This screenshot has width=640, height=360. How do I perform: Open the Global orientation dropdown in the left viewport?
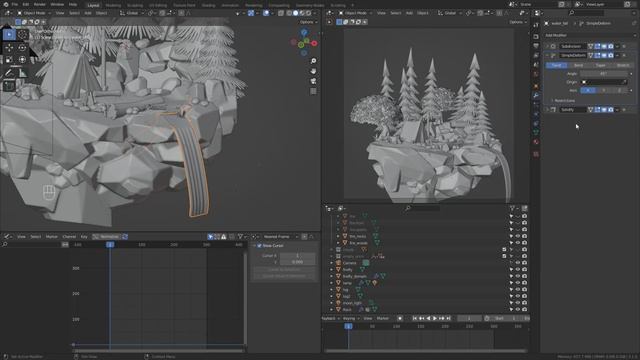click(x=131, y=13)
